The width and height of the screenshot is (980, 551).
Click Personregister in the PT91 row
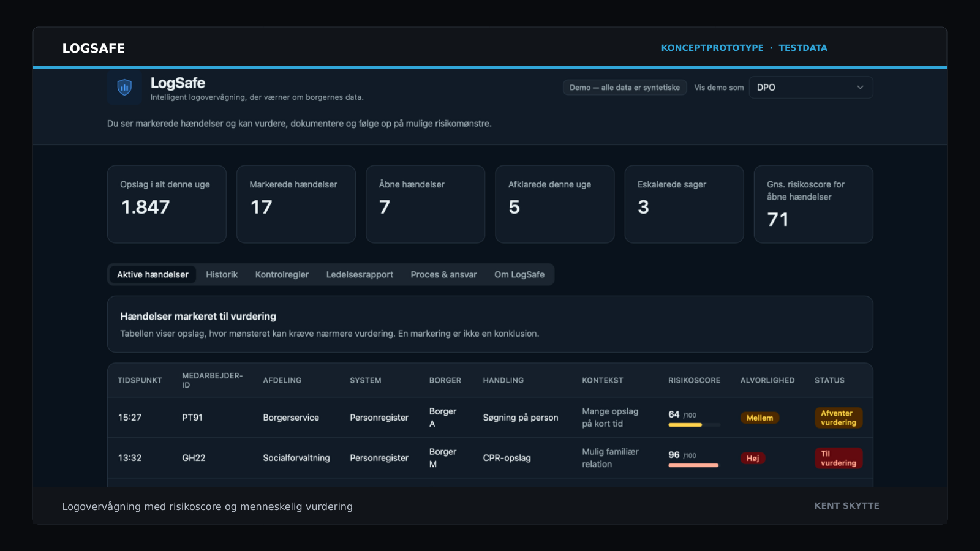point(379,418)
